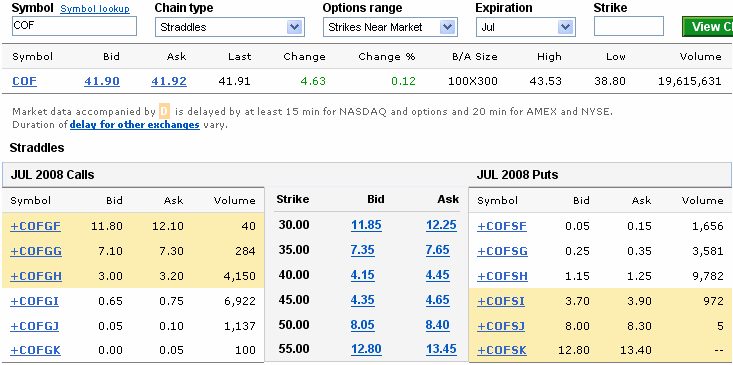Viewport: 733px width, 365px height.
Task: Click straddle ask 12.25 at strike 30.00
Action: (x=441, y=225)
